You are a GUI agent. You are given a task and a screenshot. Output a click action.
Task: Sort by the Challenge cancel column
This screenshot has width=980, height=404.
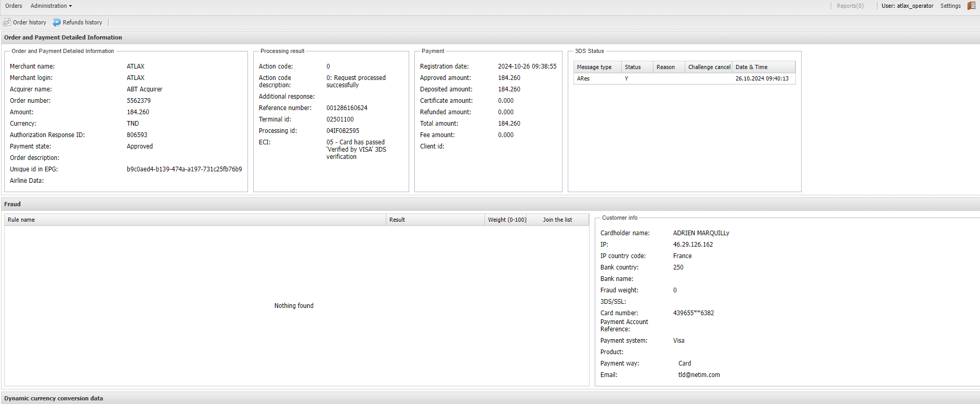click(x=709, y=67)
